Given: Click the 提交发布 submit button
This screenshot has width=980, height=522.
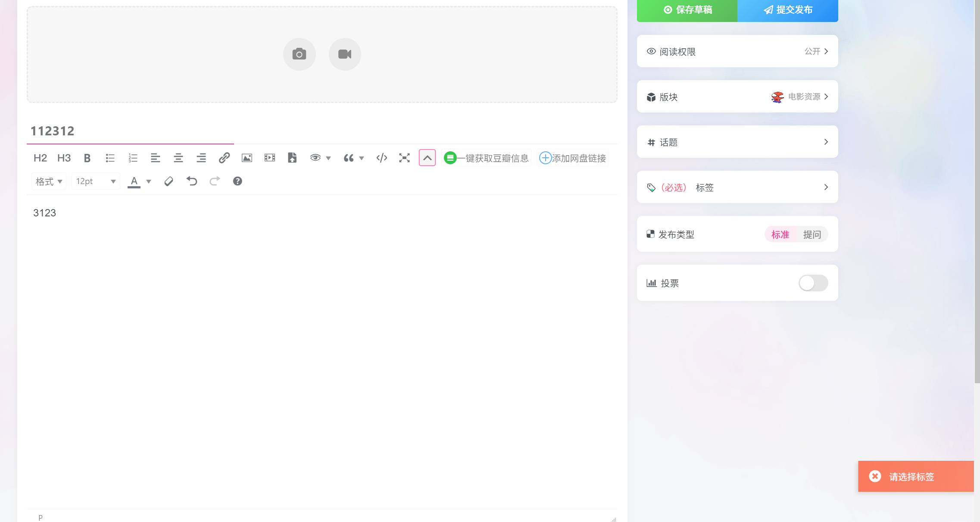Looking at the screenshot, I should [x=788, y=10].
